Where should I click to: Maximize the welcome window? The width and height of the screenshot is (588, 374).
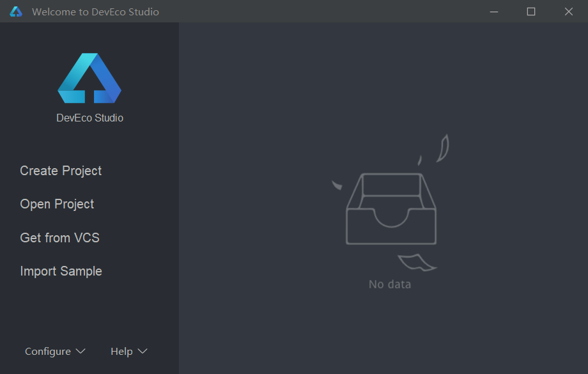click(530, 12)
